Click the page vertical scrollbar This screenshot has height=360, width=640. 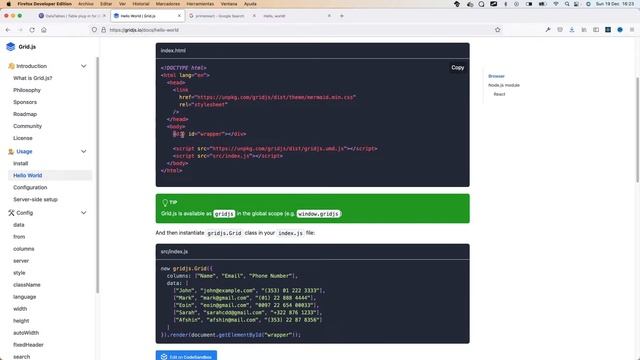[637, 130]
